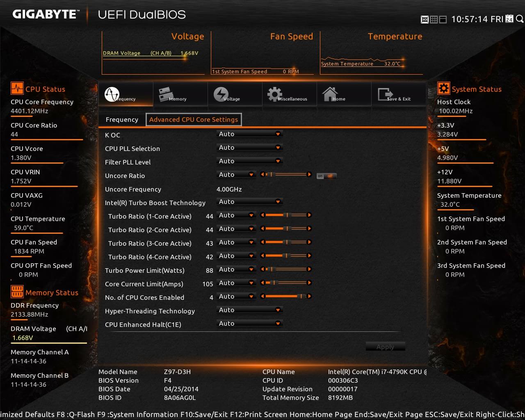
Task: Decrease Uncore Ratio with left arrow
Action: coord(262,174)
